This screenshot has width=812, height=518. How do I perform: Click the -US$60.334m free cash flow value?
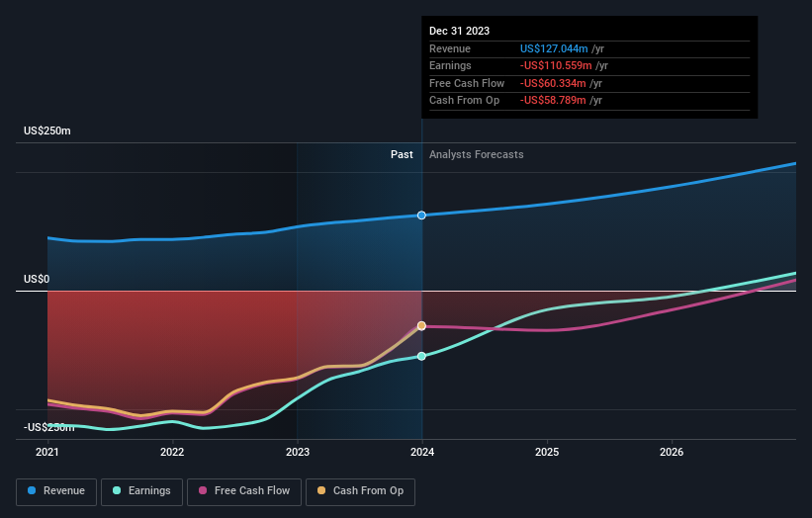pos(553,83)
